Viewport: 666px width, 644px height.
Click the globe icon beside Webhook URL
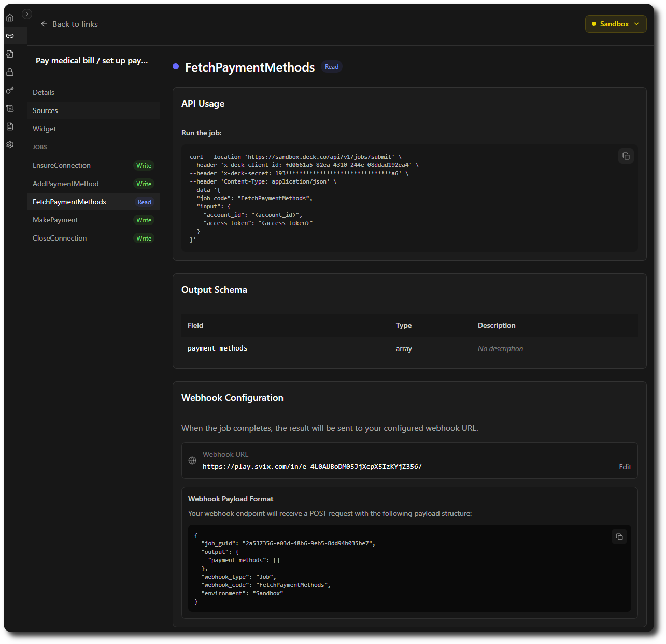point(192,460)
